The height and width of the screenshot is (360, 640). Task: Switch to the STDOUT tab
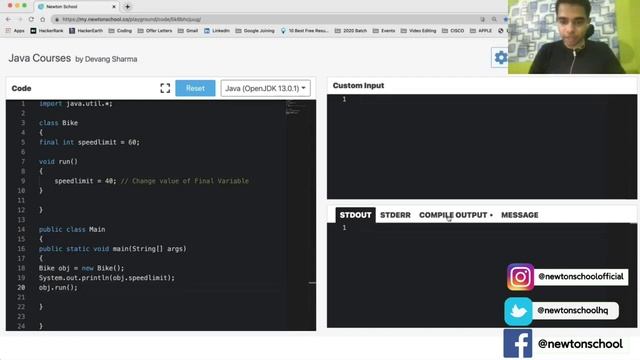(x=356, y=215)
